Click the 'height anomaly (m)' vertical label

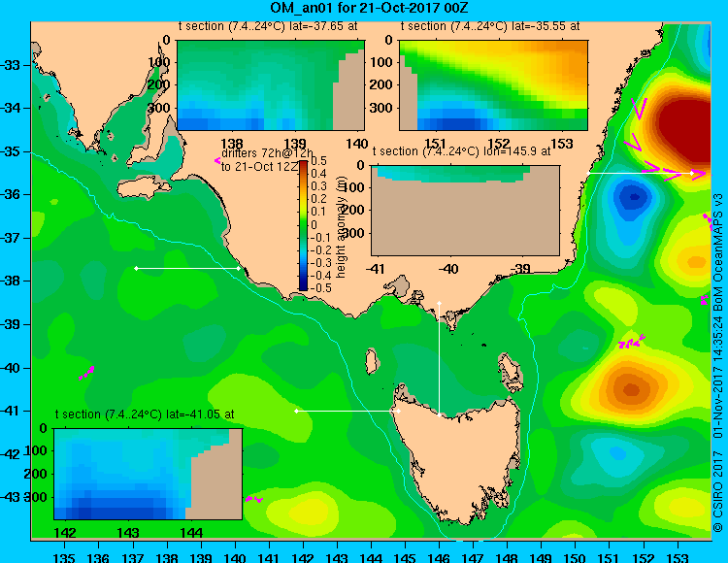tap(341, 227)
